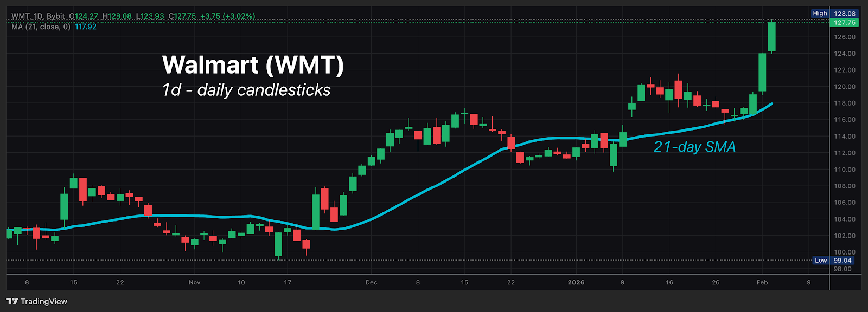Click the 26 date label on time axis
This screenshot has width=868, height=312.
pyautogui.click(x=716, y=282)
